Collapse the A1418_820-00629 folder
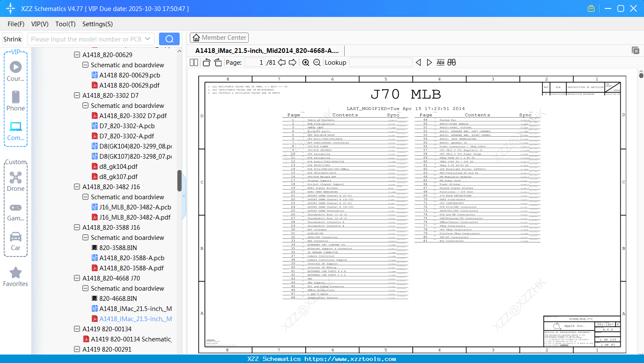The height and width of the screenshot is (363, 644). click(x=77, y=55)
